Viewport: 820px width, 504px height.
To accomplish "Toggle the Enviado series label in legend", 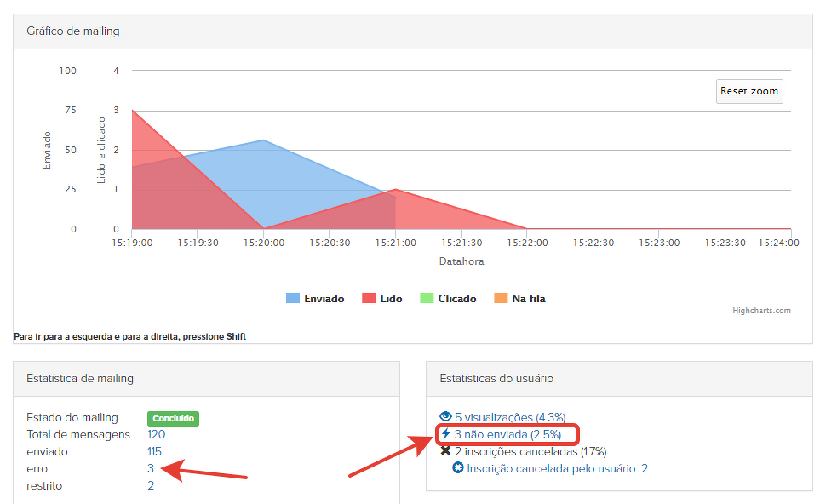I will pos(324,299).
